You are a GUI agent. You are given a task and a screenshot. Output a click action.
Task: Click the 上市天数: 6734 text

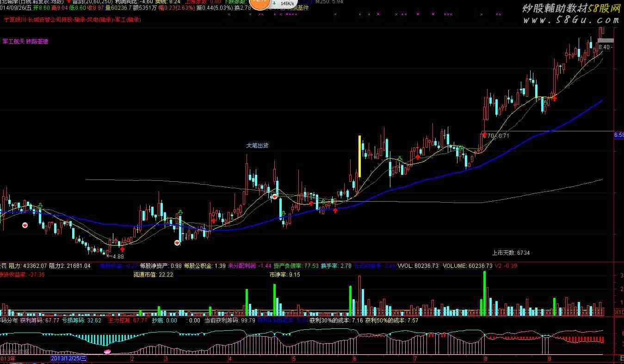point(511,253)
